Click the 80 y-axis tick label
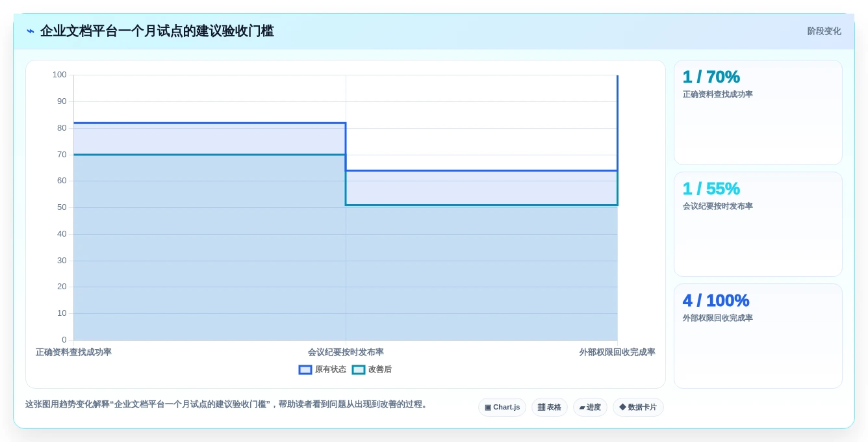 click(62, 128)
